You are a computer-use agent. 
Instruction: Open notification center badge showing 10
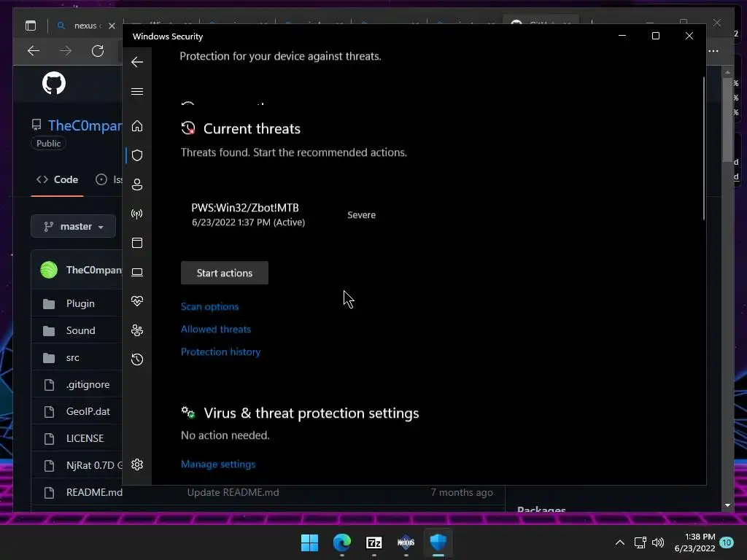tap(727, 542)
